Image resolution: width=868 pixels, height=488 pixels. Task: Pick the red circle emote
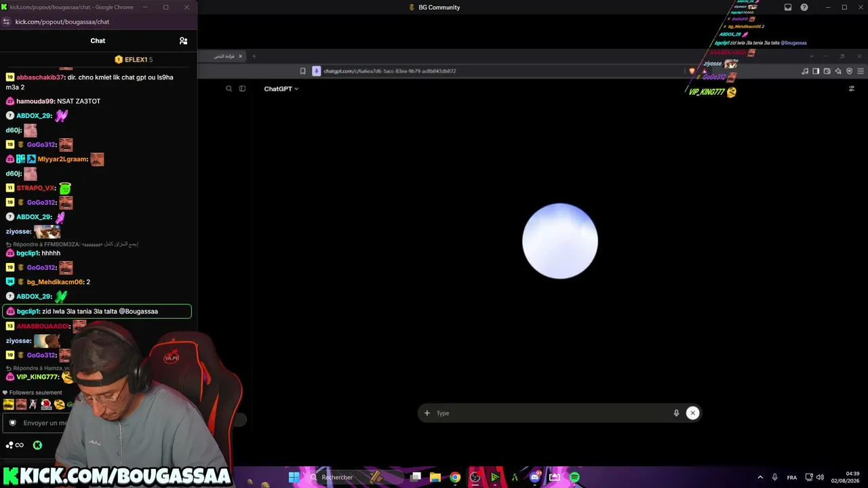point(46,404)
